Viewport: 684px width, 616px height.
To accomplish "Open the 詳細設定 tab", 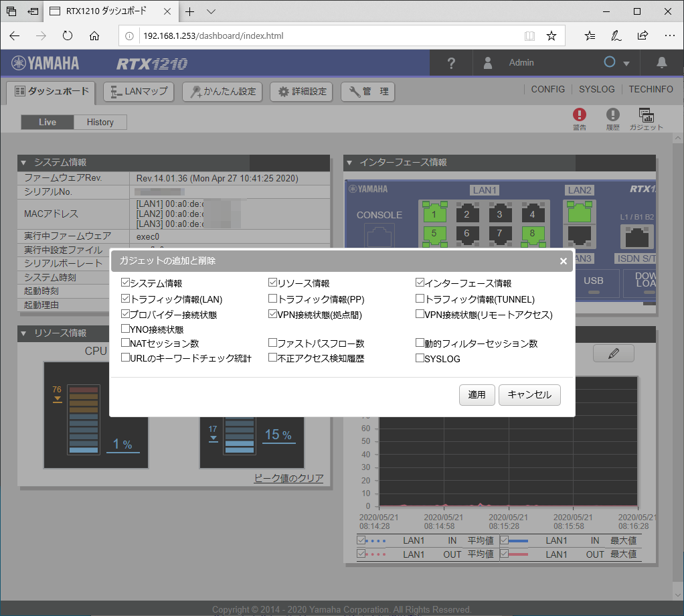I will click(302, 92).
